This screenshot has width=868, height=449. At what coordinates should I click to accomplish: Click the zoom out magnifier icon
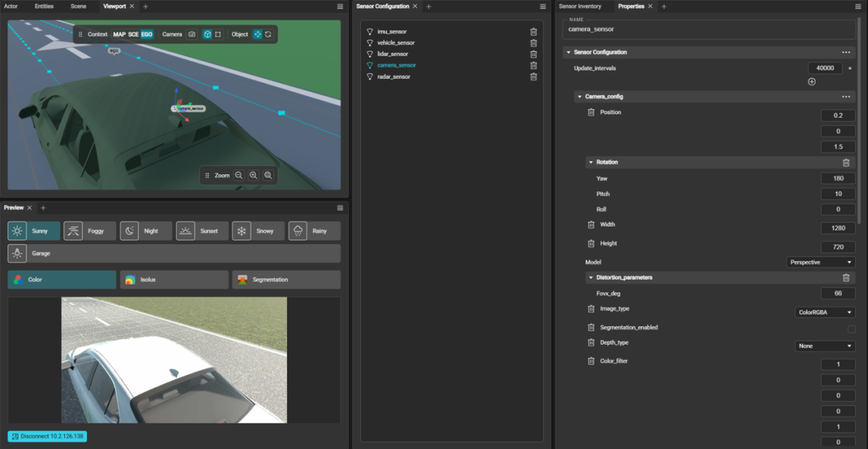tap(239, 175)
